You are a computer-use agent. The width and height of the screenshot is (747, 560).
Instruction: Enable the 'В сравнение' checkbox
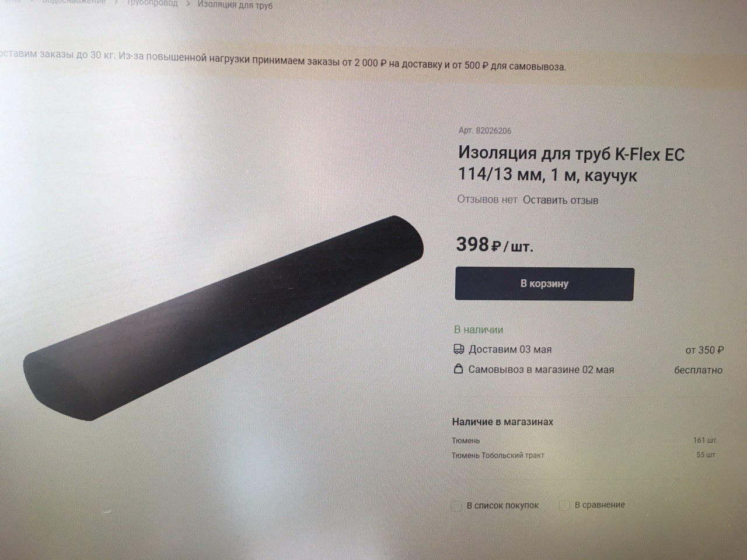564,505
